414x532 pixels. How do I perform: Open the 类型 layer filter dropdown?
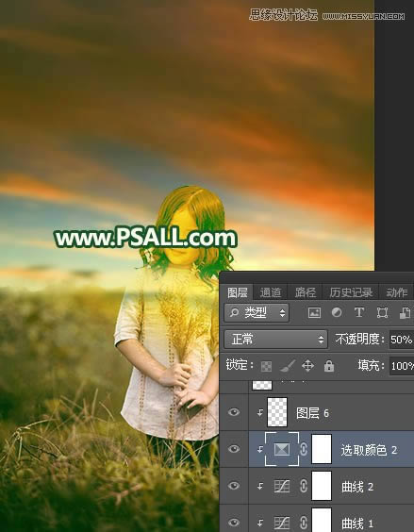pos(257,313)
